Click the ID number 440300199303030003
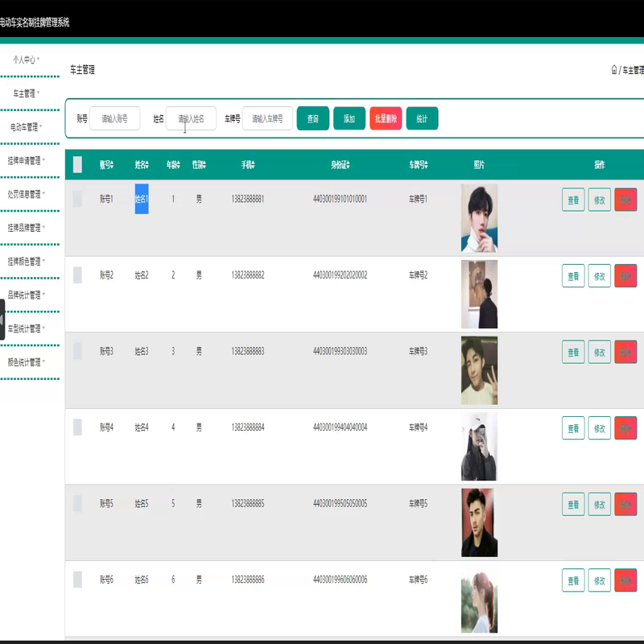 [340, 351]
